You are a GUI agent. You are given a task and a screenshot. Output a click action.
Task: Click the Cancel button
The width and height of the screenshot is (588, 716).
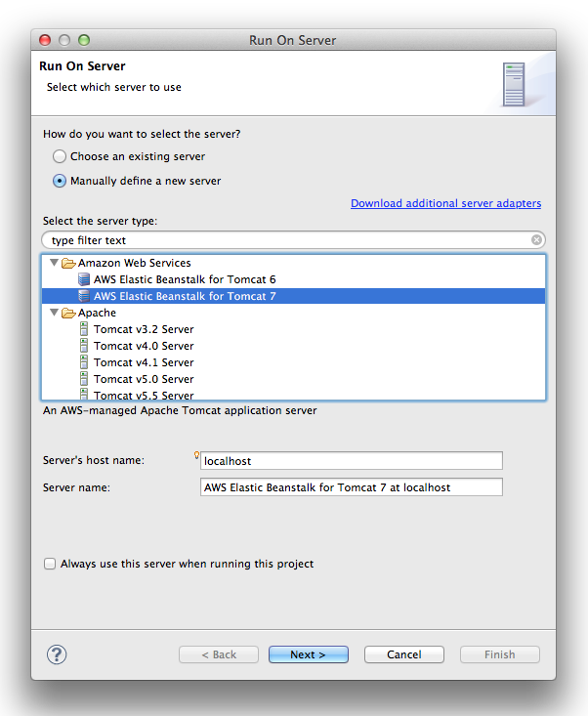403,654
